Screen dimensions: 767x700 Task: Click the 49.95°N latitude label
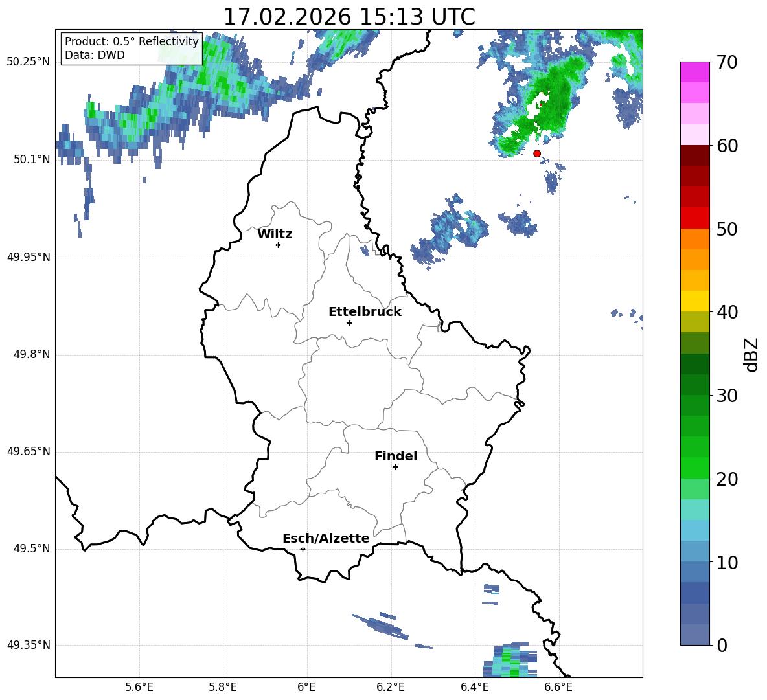(29, 257)
